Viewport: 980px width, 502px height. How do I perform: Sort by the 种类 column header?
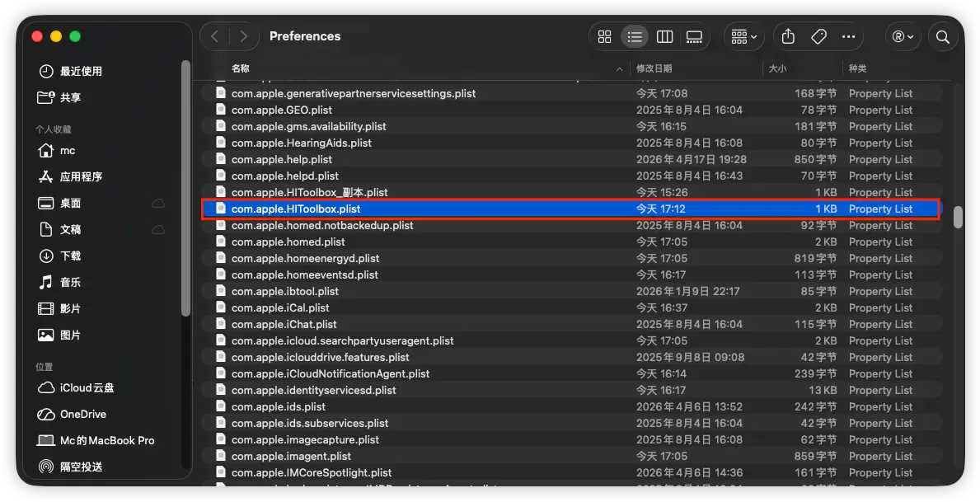pyautogui.click(x=857, y=68)
